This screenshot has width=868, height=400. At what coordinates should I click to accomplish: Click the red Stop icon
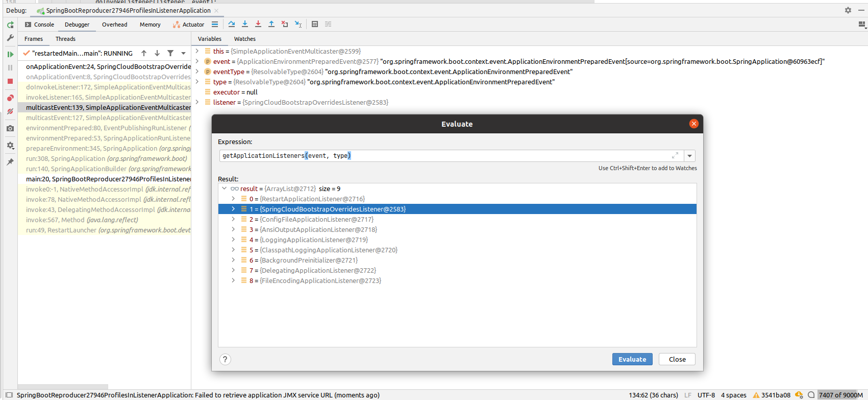10,81
